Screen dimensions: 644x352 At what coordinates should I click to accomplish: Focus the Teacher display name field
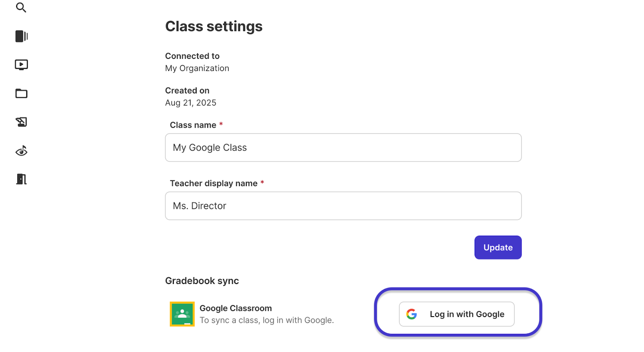pyautogui.click(x=343, y=206)
